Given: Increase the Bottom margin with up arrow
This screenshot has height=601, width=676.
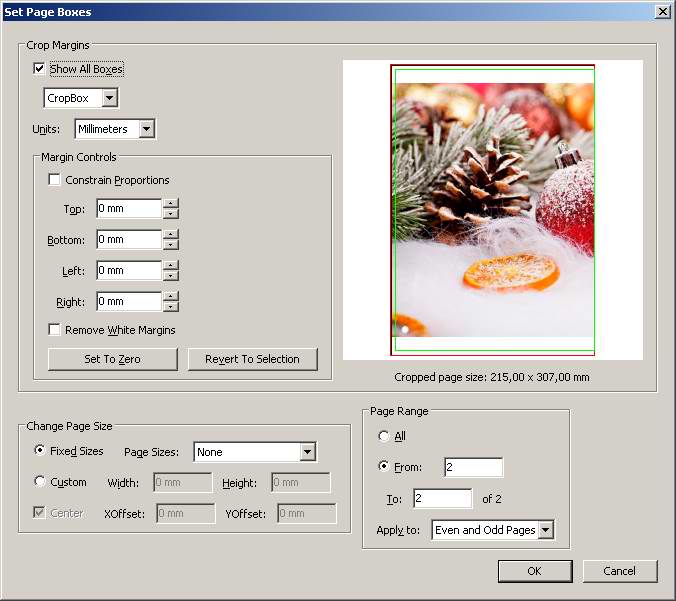Looking at the screenshot, I should click(171, 235).
